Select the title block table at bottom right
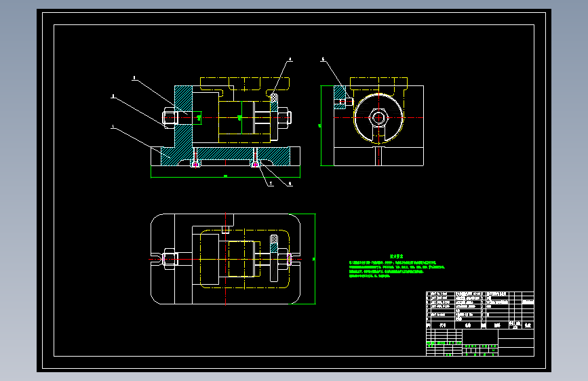 pos(480,323)
